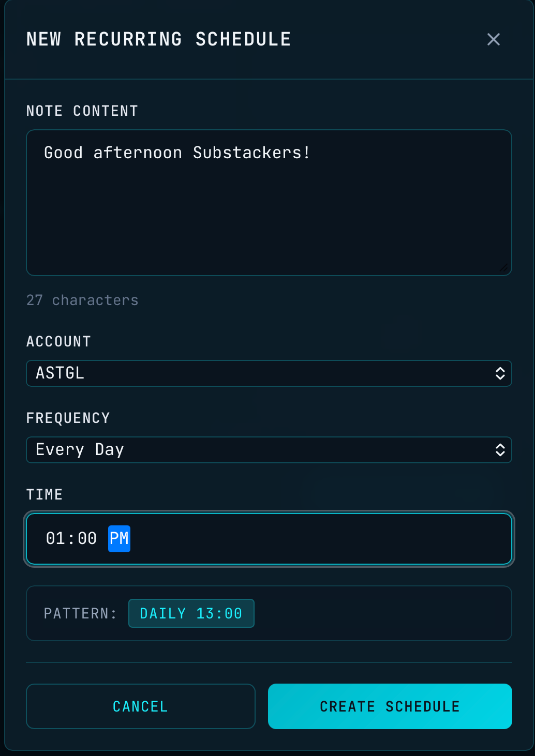Click the DAILY 13:00 pattern badge
The width and height of the screenshot is (535, 756).
(x=191, y=613)
